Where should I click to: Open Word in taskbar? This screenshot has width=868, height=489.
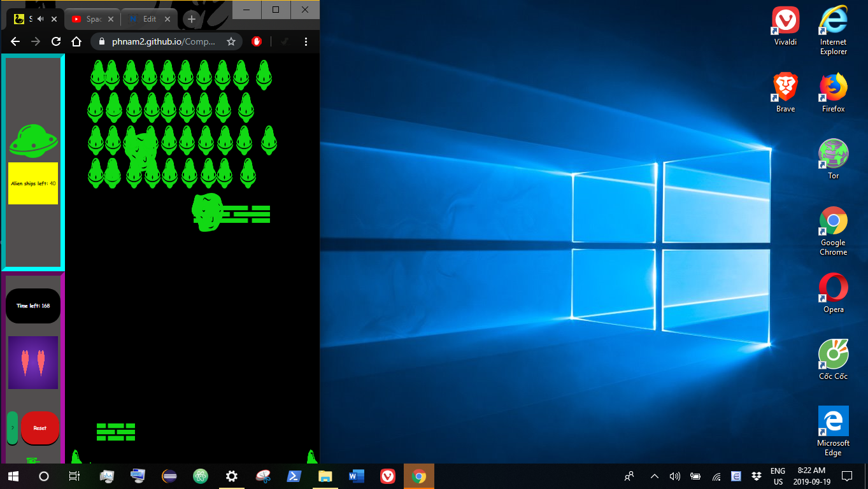point(357,476)
